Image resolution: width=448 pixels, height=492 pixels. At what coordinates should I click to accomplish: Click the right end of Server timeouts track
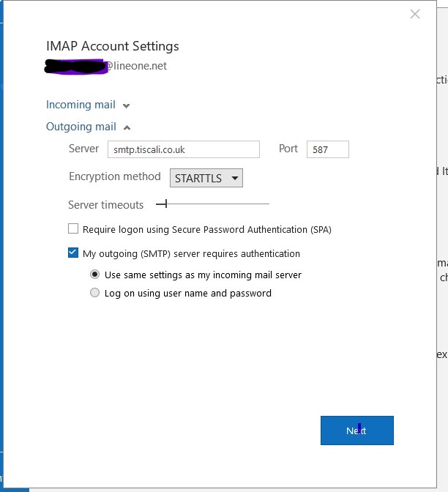(268, 204)
